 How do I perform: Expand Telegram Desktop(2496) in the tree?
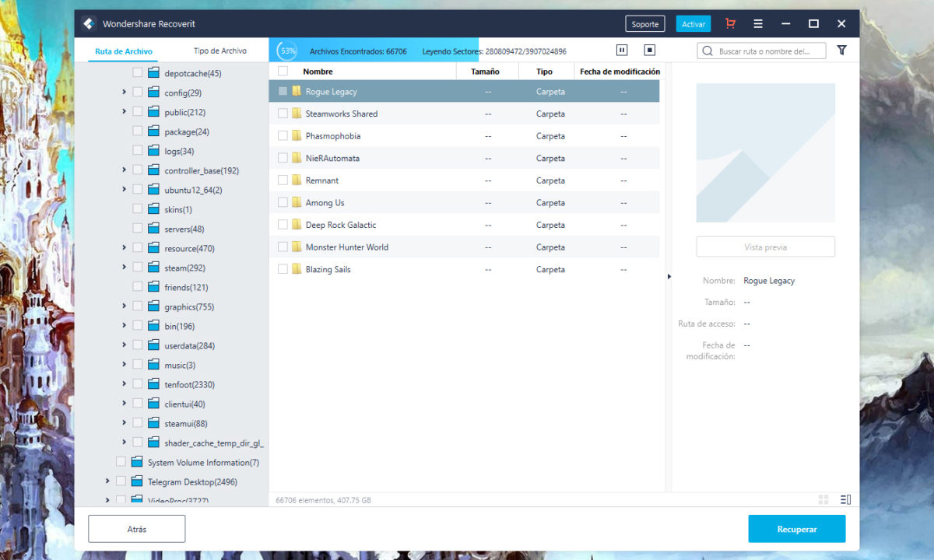coord(107,481)
